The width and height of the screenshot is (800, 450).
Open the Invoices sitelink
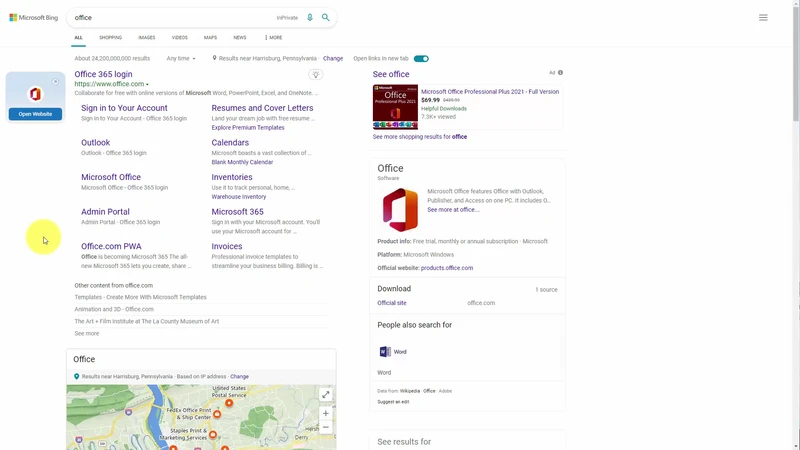[227, 246]
